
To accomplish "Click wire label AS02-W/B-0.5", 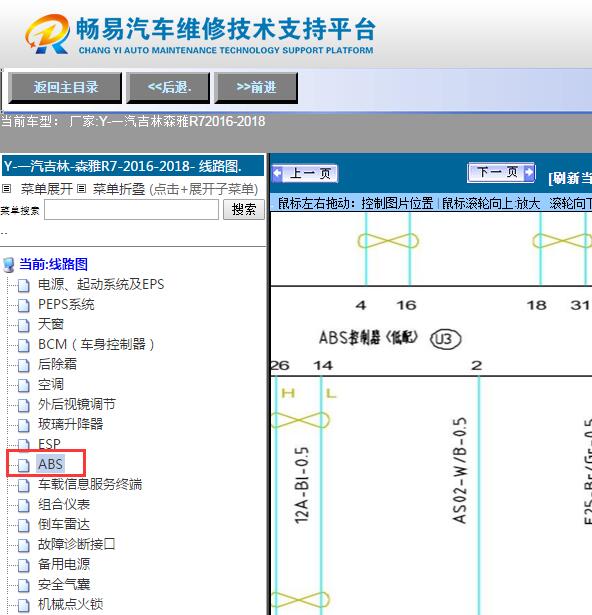I will (459, 470).
